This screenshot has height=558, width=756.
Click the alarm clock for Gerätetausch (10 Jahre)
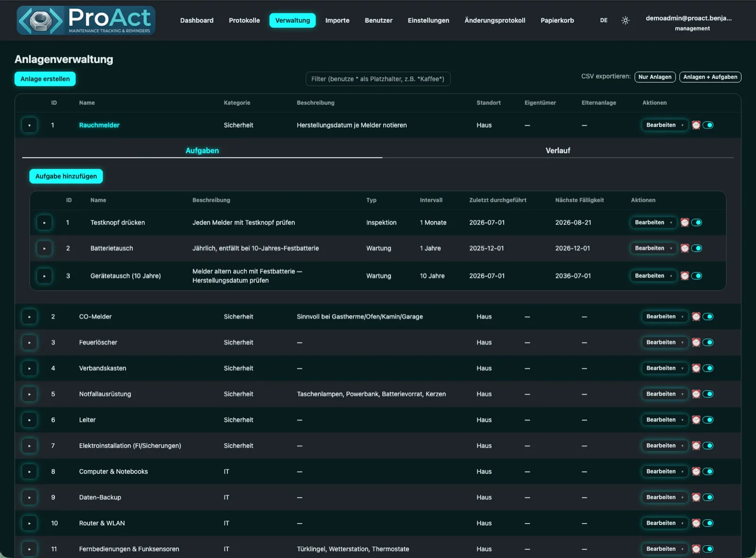(685, 276)
